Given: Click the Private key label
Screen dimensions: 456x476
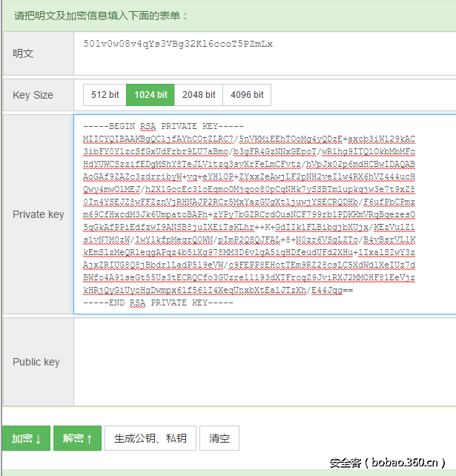Looking at the screenshot, I should point(38,214).
